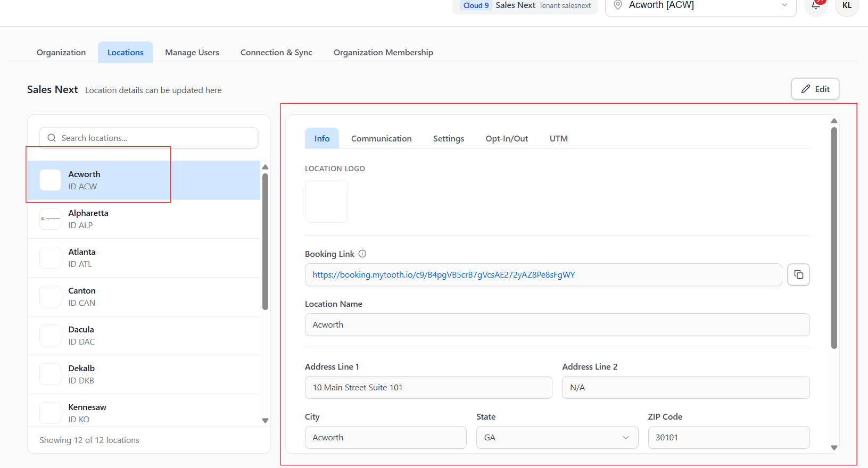The image size is (868, 468).
Task: Click the Location Name field
Action: click(557, 325)
